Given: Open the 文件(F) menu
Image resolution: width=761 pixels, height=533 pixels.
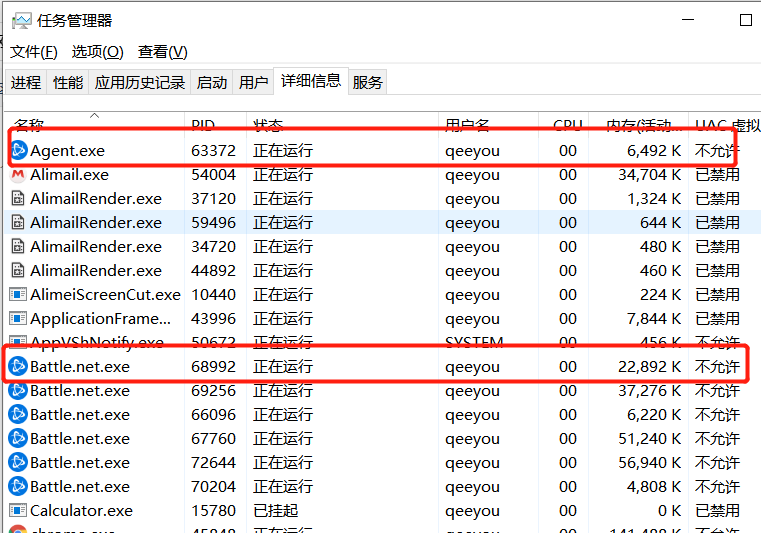Looking at the screenshot, I should 33,51.
